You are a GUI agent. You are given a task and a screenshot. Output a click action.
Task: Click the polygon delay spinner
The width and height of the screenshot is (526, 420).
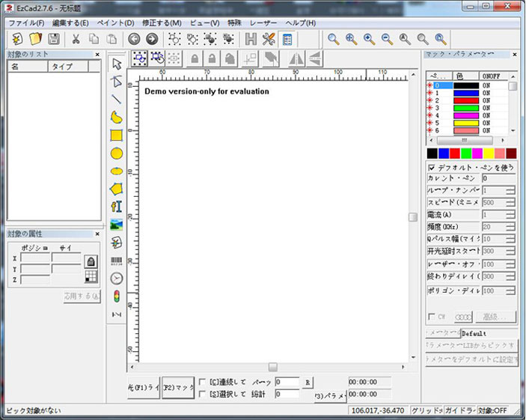[x=510, y=290]
